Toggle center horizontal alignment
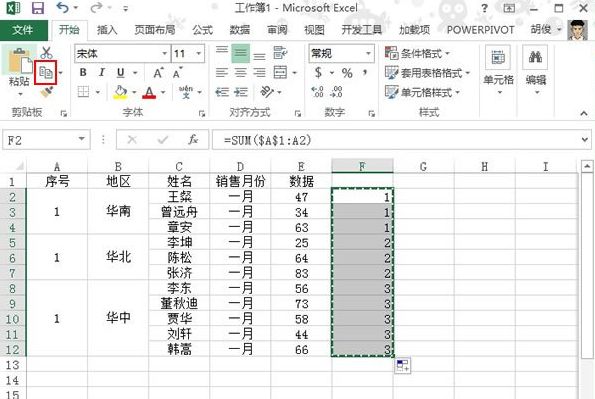595x399 pixels. 241,73
